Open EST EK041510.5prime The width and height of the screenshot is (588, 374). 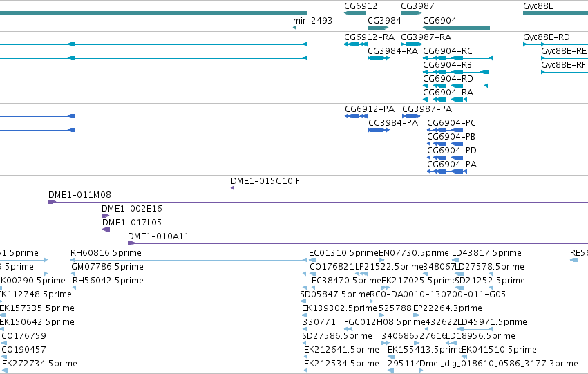tap(499, 350)
